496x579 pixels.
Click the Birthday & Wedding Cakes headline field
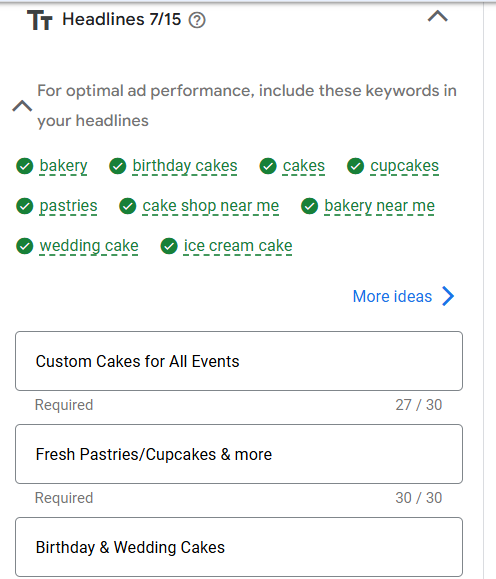pyautogui.click(x=239, y=547)
